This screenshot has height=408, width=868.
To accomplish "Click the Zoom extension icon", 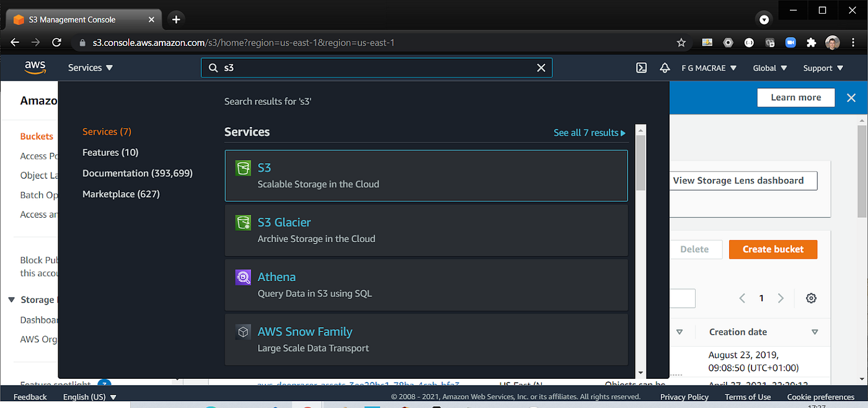I will [x=790, y=42].
